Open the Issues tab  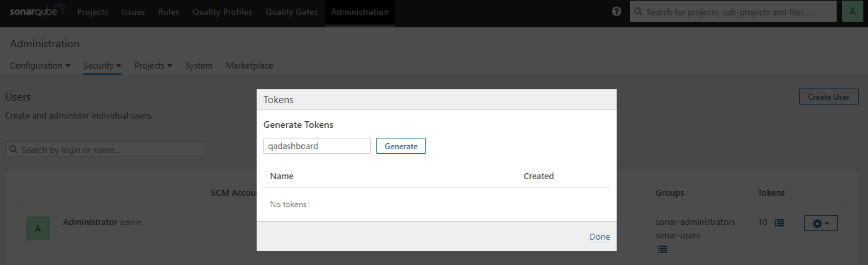[x=133, y=12]
